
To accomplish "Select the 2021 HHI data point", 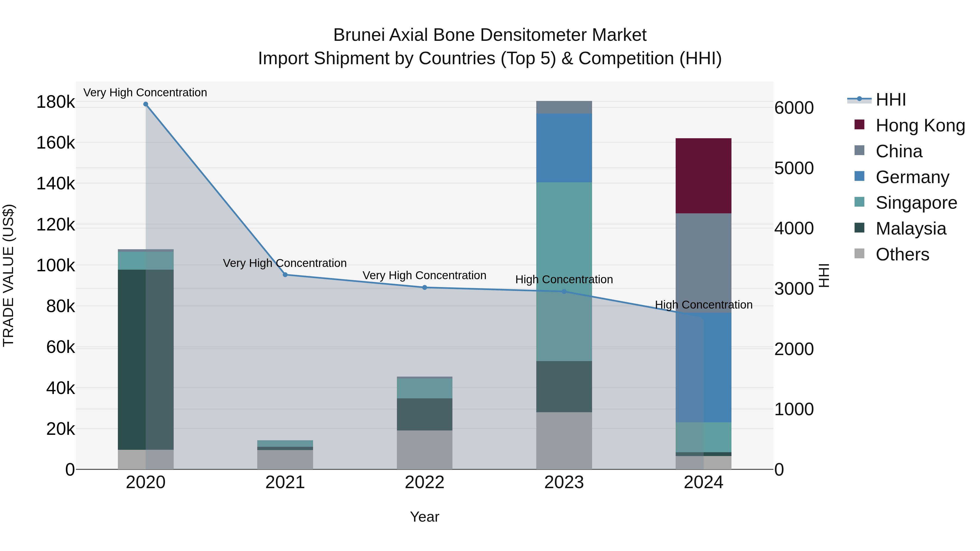I will [285, 275].
